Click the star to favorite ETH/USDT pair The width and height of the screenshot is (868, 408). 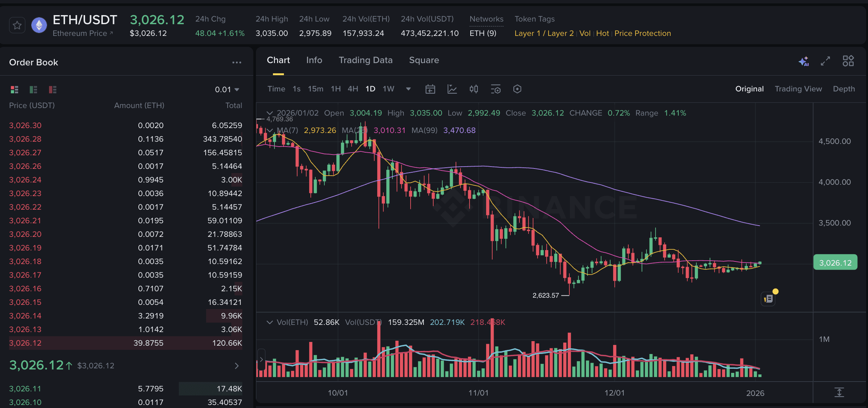(x=17, y=25)
